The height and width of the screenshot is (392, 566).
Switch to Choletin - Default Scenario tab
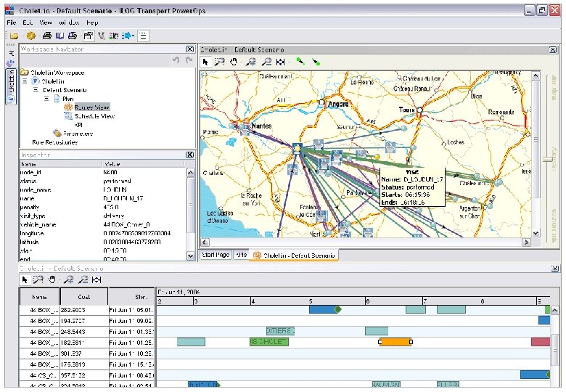[294, 256]
